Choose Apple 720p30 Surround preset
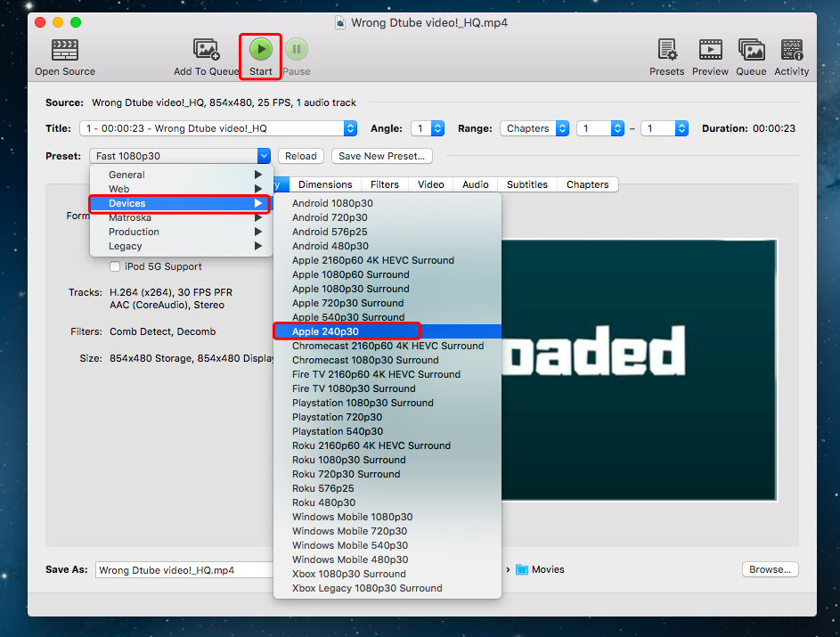840x637 pixels. click(x=387, y=303)
